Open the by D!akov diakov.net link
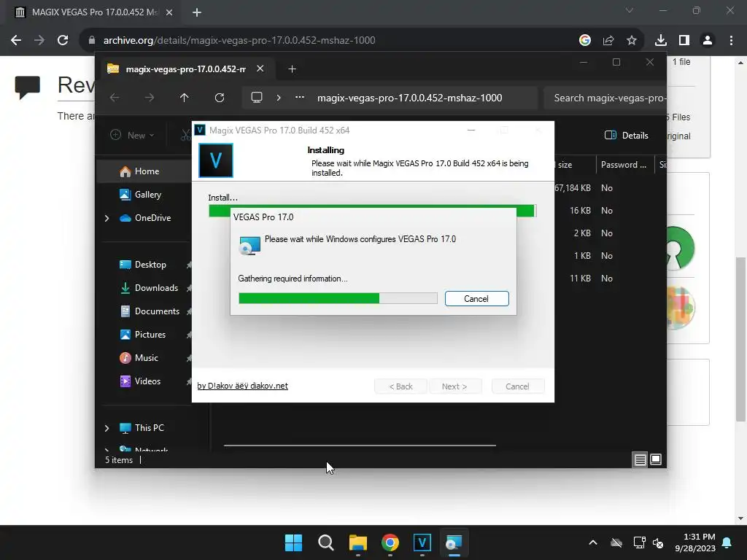The width and height of the screenshot is (747, 560). [242, 386]
